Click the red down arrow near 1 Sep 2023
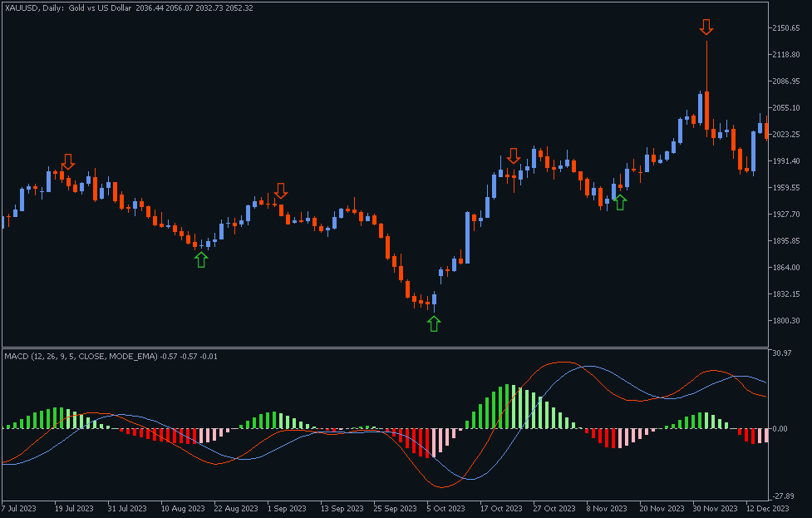This screenshot has width=812, height=518. pyautogui.click(x=283, y=191)
